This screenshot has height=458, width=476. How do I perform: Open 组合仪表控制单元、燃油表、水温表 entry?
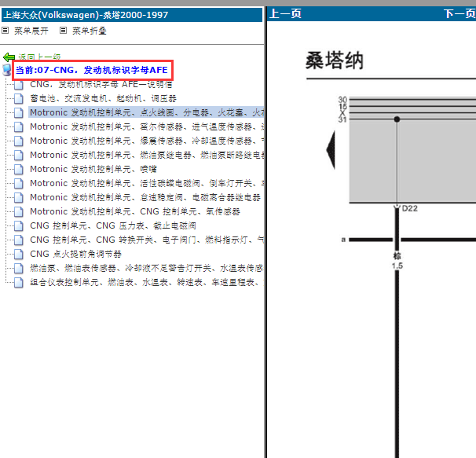point(147,282)
